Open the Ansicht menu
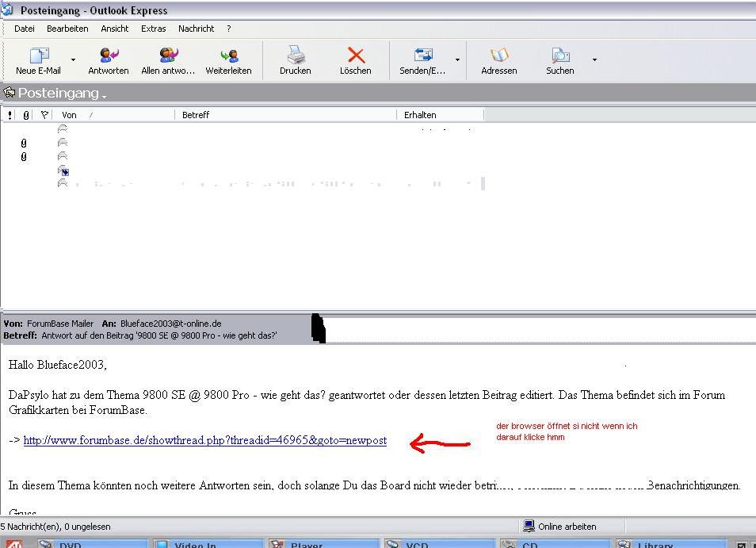The image size is (756, 548). pyautogui.click(x=115, y=29)
